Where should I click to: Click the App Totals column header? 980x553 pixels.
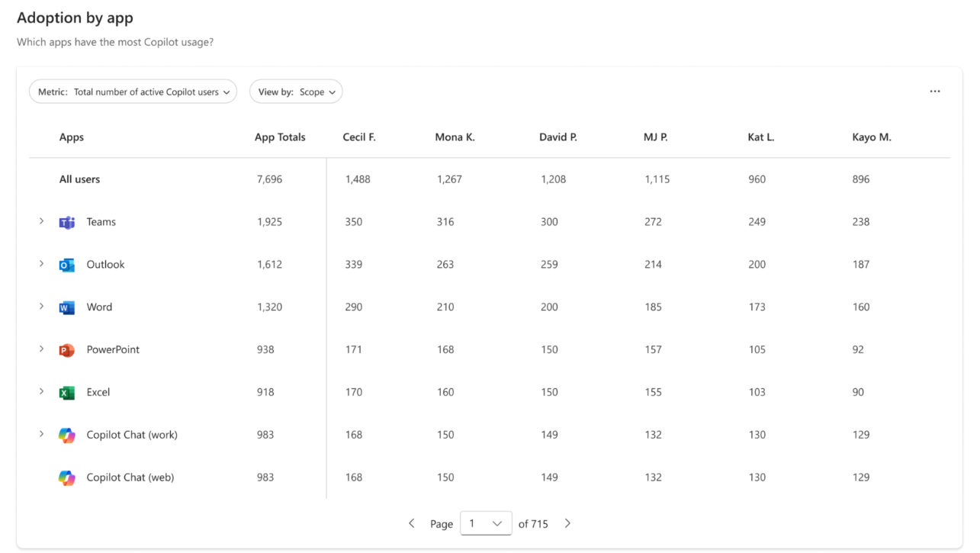[x=280, y=137]
